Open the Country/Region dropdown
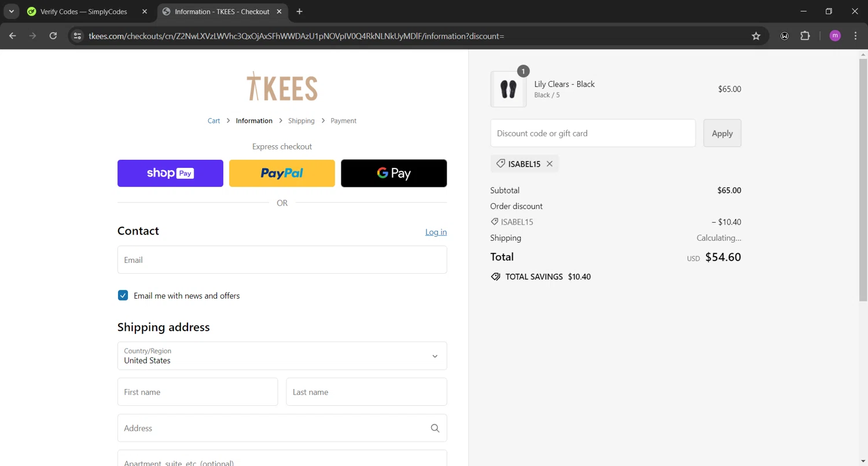Screen dimensions: 868x466 click(282, 355)
